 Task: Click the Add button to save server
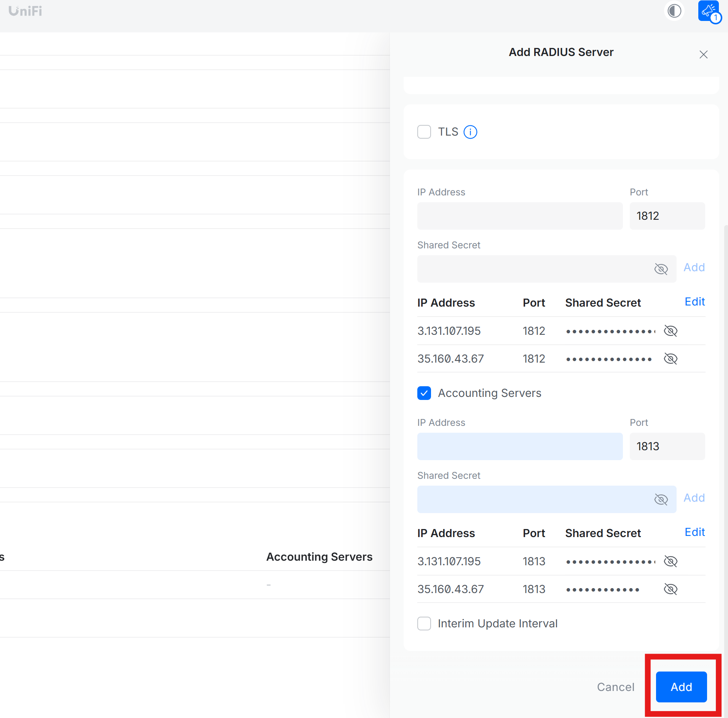(x=681, y=687)
